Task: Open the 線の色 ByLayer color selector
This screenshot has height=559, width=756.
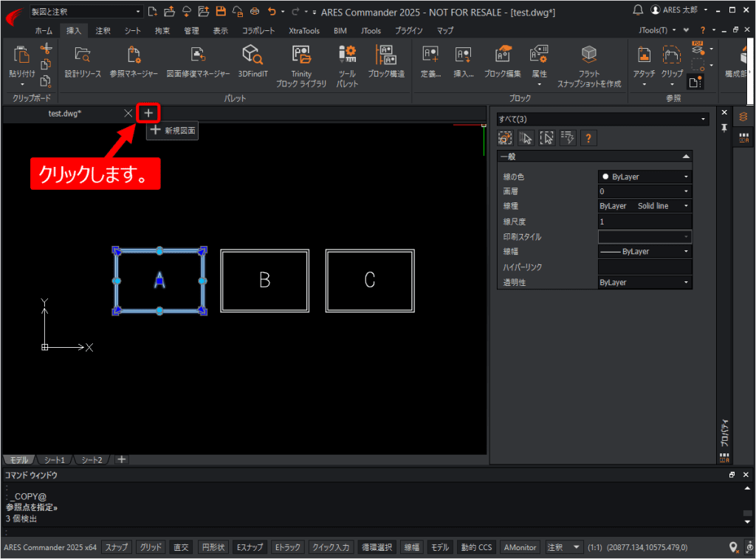Action: pos(645,177)
